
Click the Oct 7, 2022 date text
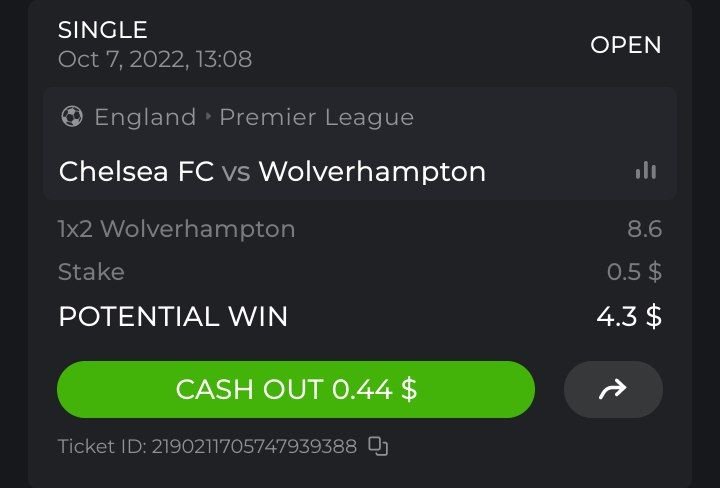click(155, 59)
